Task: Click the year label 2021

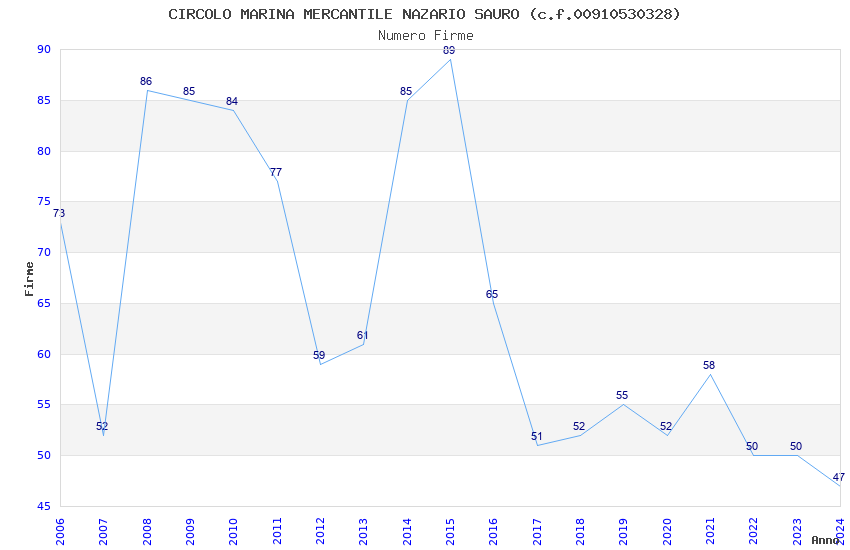Action: (710, 532)
